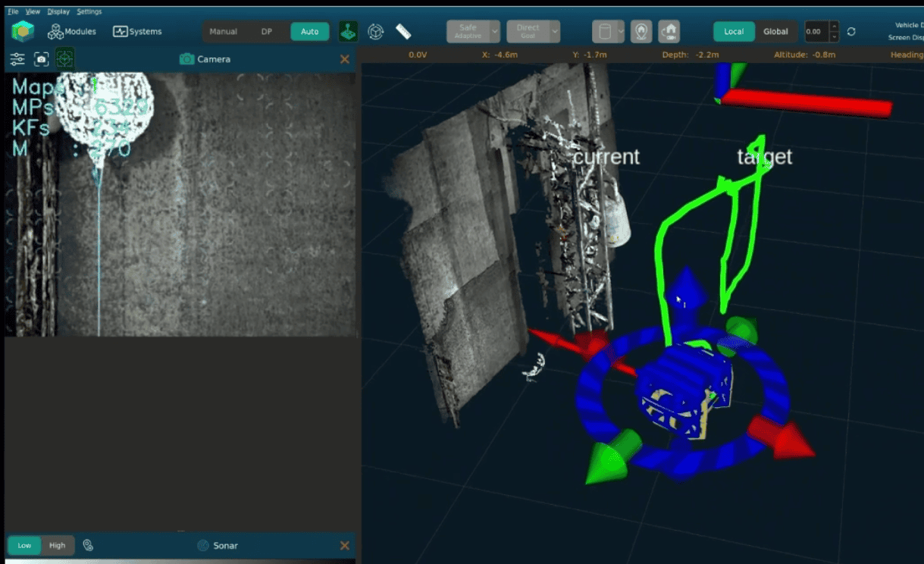Select the Global reference frame

click(x=775, y=32)
